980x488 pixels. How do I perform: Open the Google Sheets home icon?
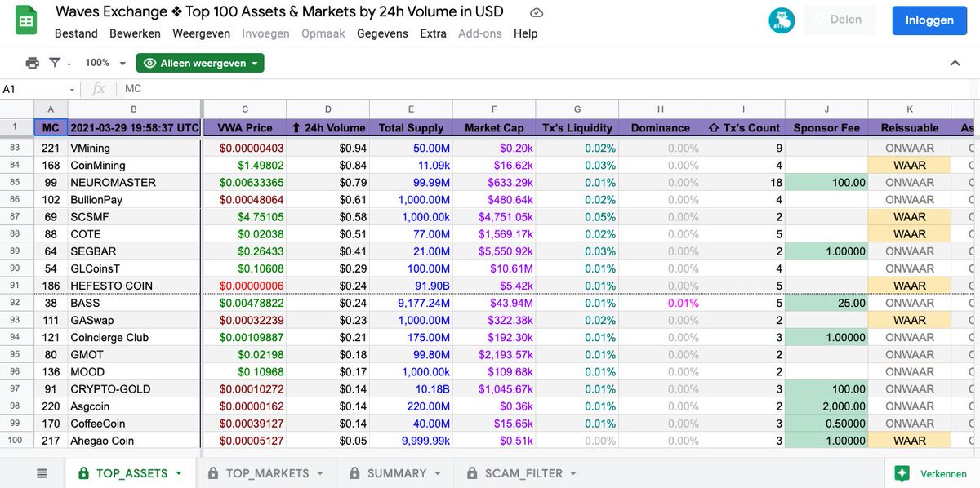pos(26,21)
